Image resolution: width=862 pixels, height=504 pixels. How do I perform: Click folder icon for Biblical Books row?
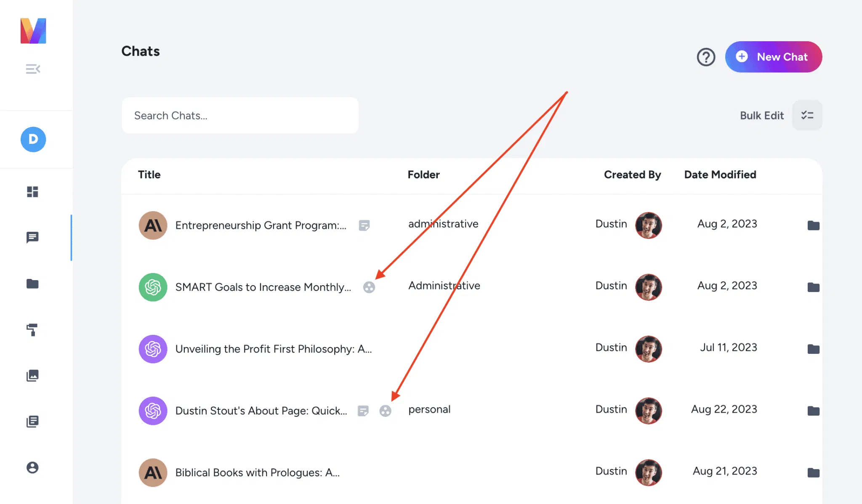tap(813, 472)
